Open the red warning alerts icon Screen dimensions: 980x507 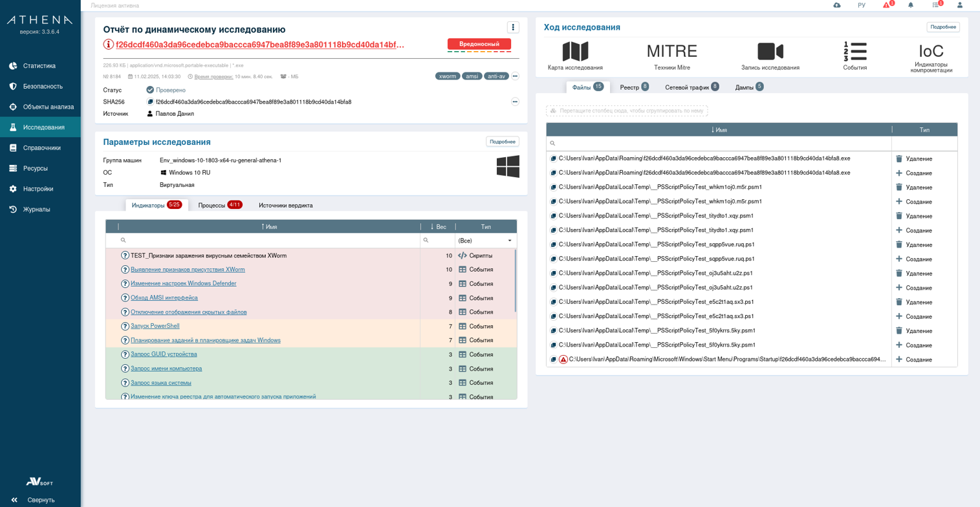tap(887, 5)
